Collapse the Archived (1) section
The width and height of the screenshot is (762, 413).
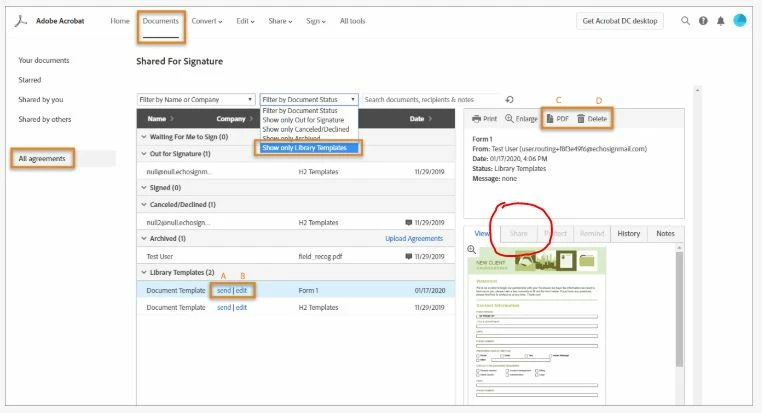coord(144,239)
